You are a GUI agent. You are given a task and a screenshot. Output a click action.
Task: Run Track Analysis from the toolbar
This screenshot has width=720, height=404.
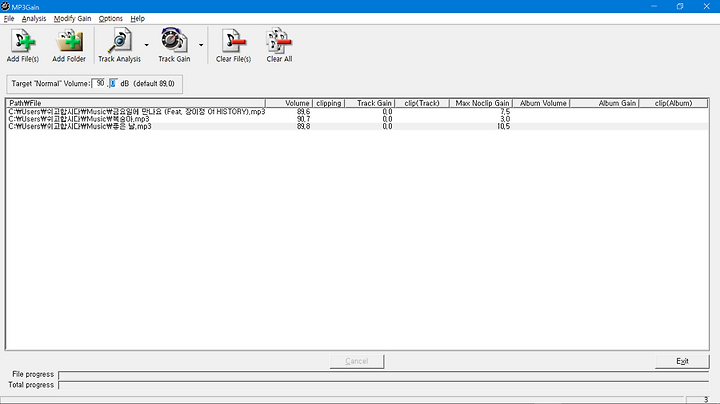pyautogui.click(x=119, y=45)
